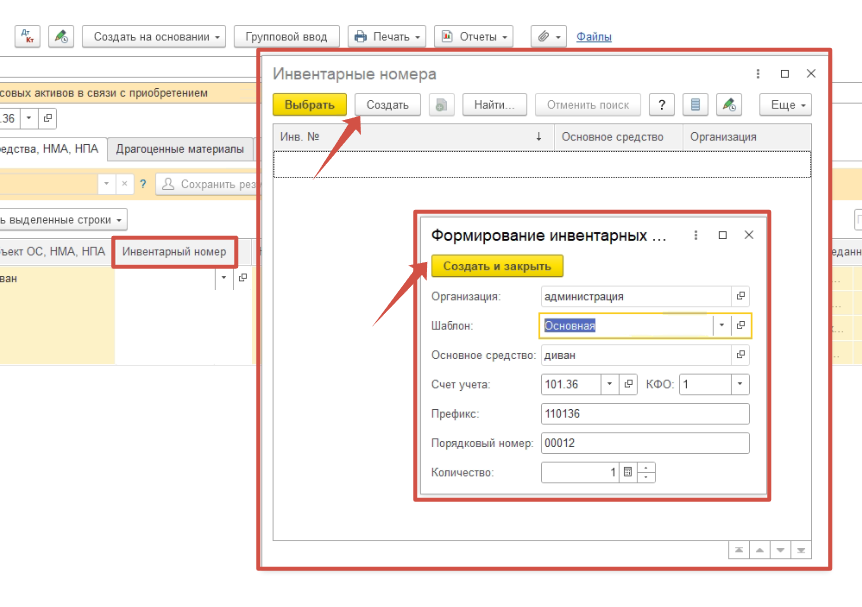Click the Основное средство column header
Viewport: 862px width, 607px height.
(x=618, y=137)
